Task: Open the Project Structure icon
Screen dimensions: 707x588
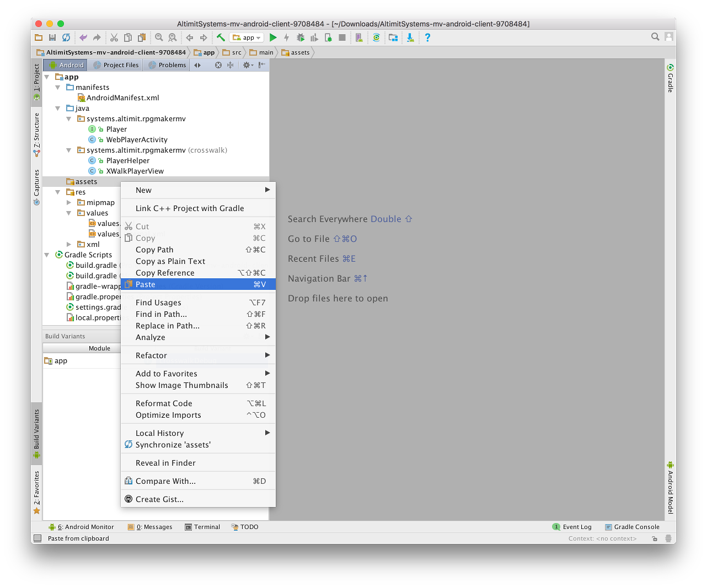Action: coord(393,37)
